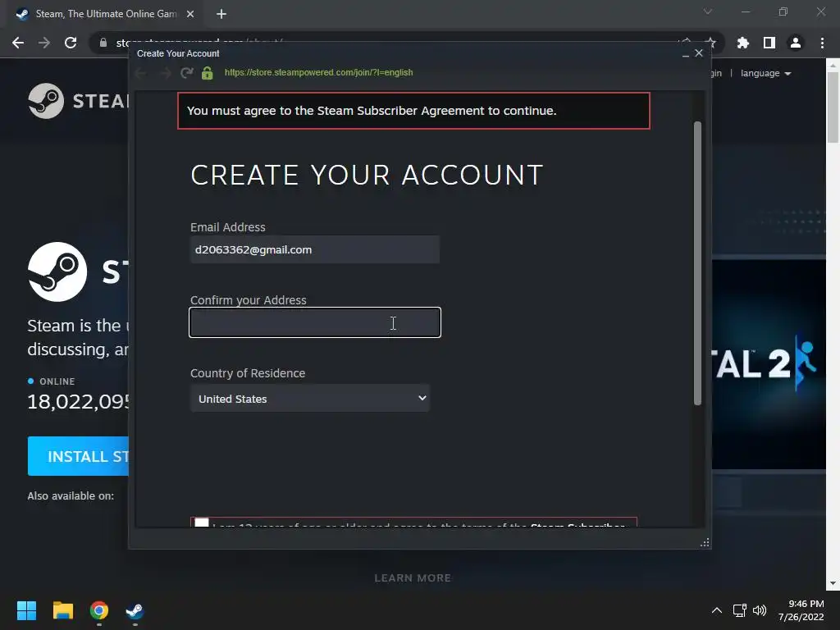840x630 pixels.
Task: Open the Windows Start menu
Action: coord(26,610)
